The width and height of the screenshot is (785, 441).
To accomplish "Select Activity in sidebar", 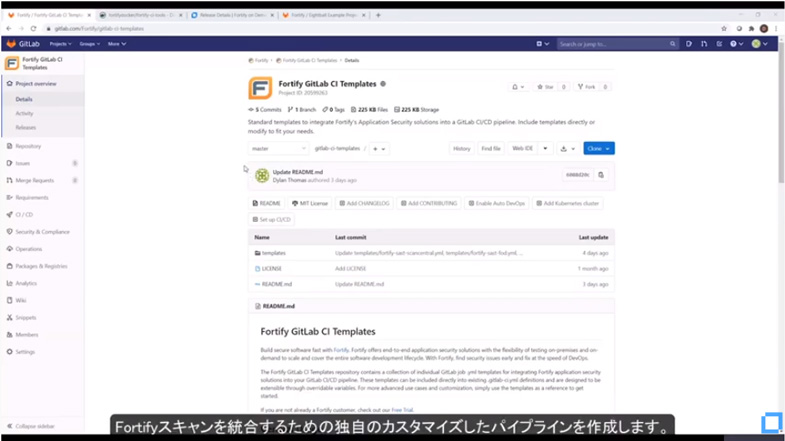I will pyautogui.click(x=24, y=114).
